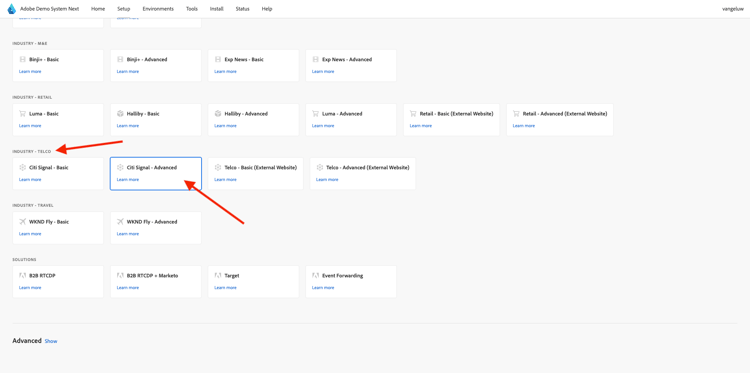Click icon on Telco - Basic (External Website)
The image size is (750, 373).
pyautogui.click(x=218, y=168)
